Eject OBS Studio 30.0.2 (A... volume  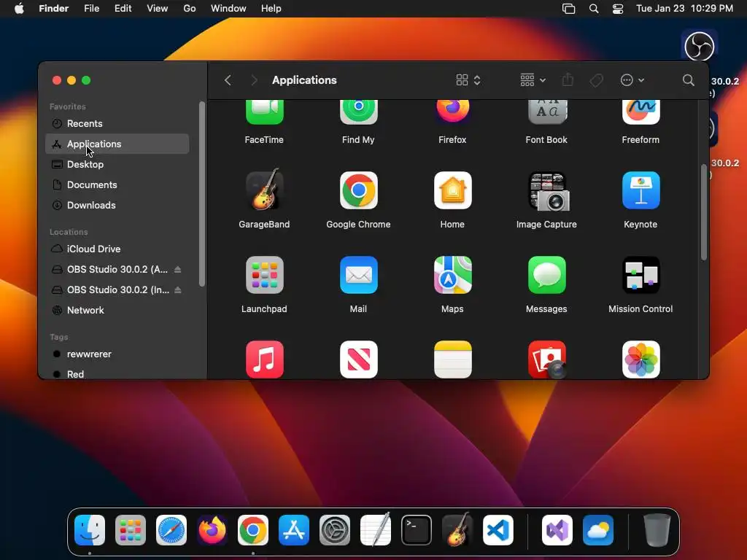point(178,270)
